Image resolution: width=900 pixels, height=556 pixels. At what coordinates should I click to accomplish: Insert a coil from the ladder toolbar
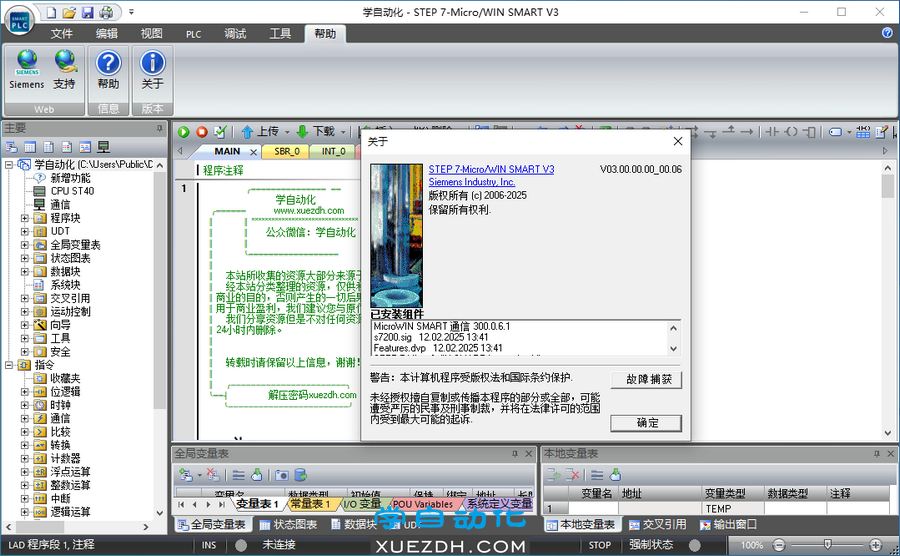792,132
